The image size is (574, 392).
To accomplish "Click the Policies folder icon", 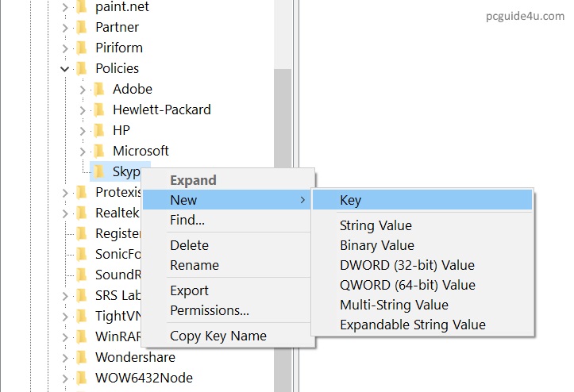I will [81, 68].
